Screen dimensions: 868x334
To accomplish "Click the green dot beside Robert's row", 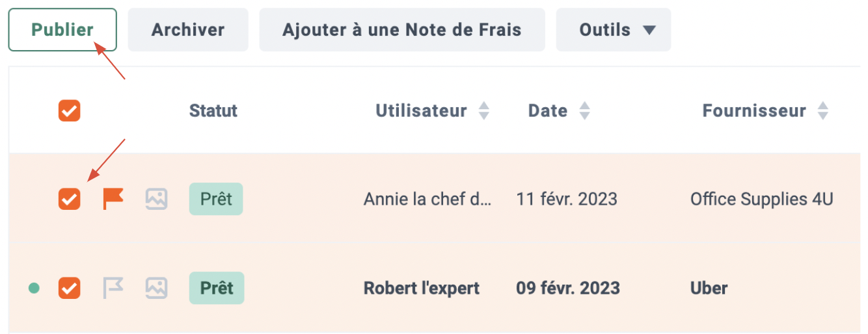I will tap(34, 288).
